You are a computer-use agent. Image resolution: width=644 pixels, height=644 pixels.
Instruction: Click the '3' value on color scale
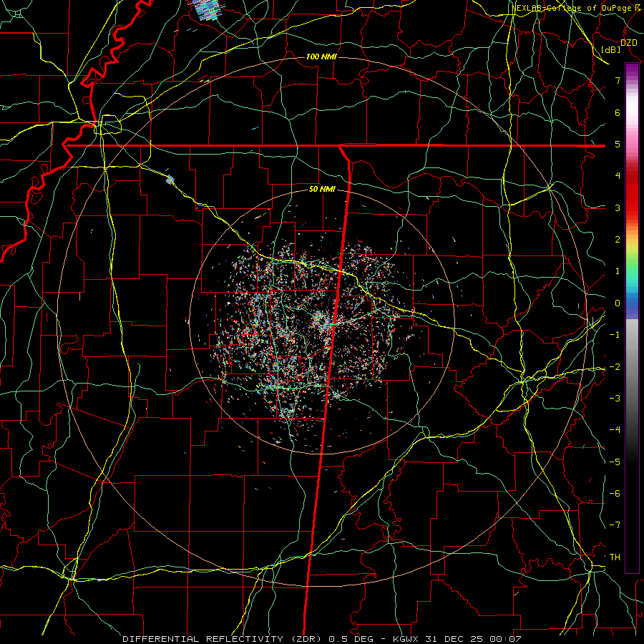point(618,208)
